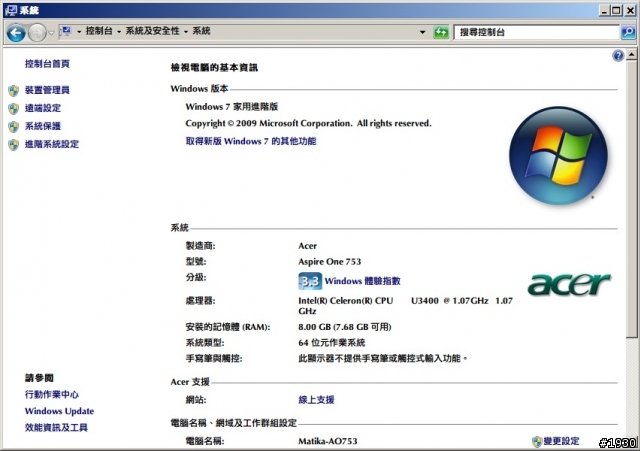Open Windows Update link
640x451 pixels.
click(x=60, y=411)
